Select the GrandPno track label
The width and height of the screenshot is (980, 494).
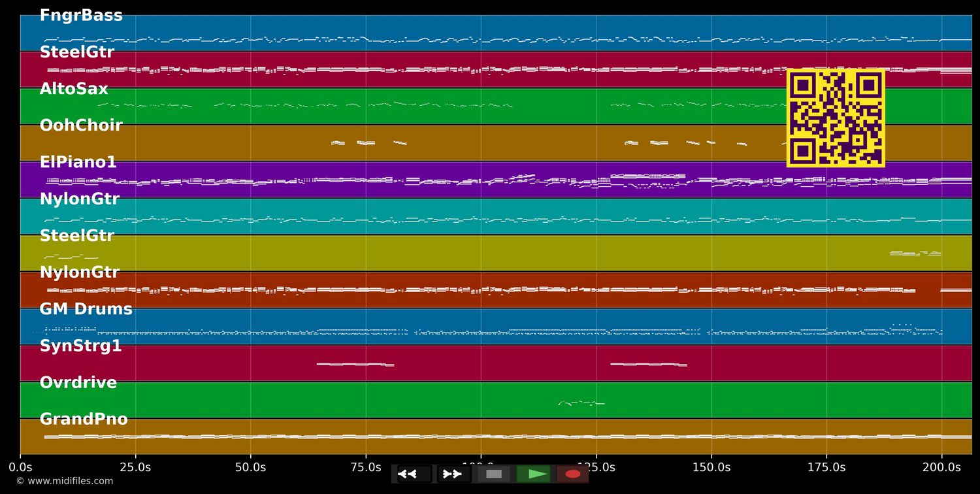point(84,420)
